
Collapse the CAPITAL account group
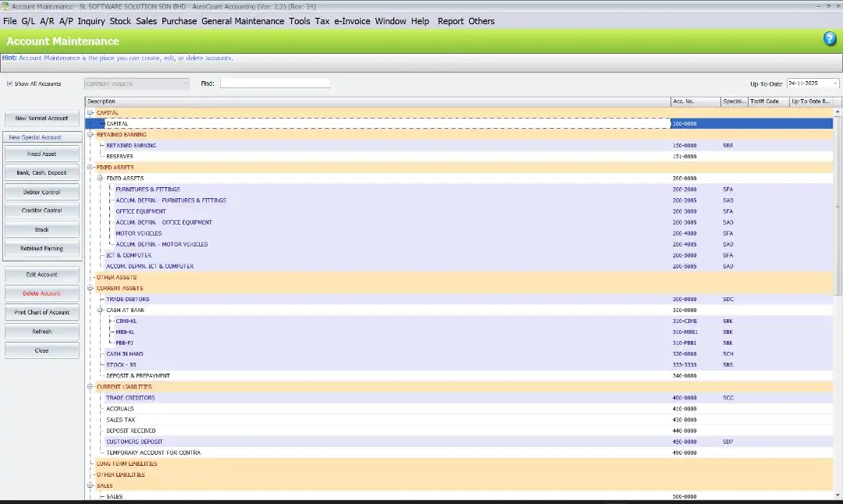pyautogui.click(x=91, y=113)
